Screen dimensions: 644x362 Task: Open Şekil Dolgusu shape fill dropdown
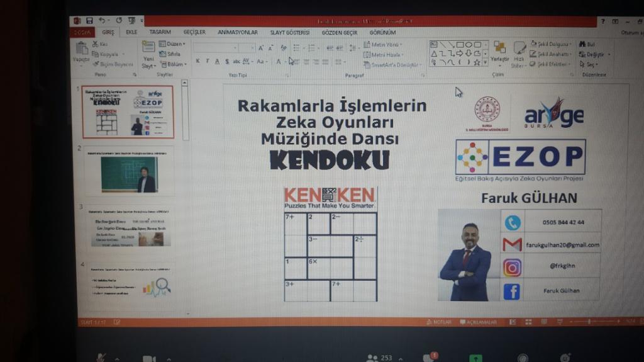click(x=552, y=44)
